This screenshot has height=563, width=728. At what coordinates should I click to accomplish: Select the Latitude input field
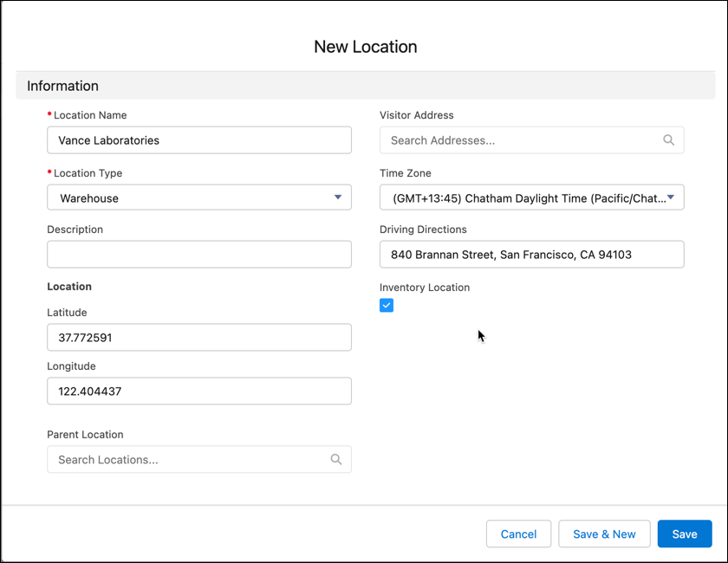coord(198,338)
